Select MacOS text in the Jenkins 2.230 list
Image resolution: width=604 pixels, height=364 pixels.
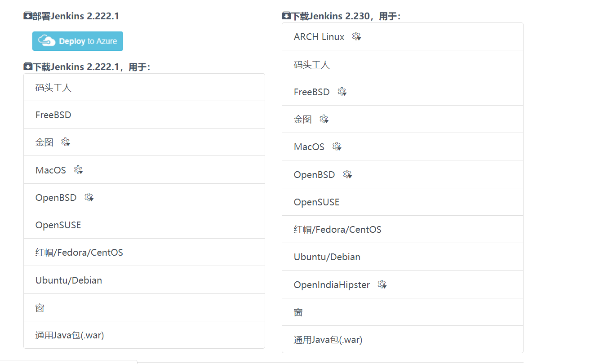point(309,147)
